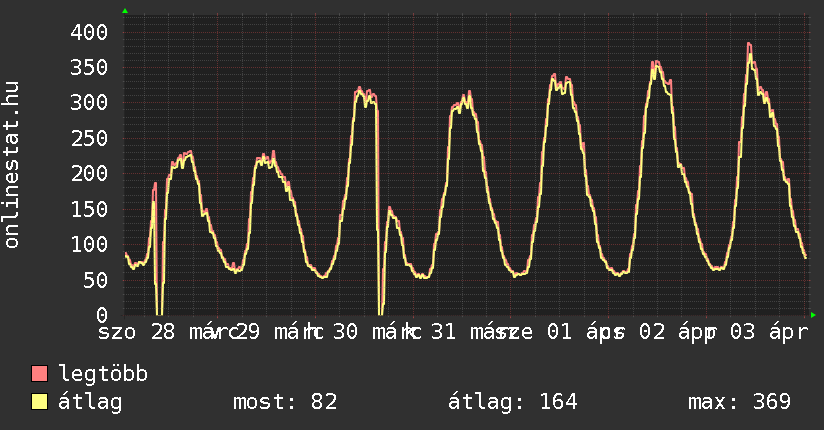Click the 100 label on the y-axis
This screenshot has height=430, width=824.
88,244
